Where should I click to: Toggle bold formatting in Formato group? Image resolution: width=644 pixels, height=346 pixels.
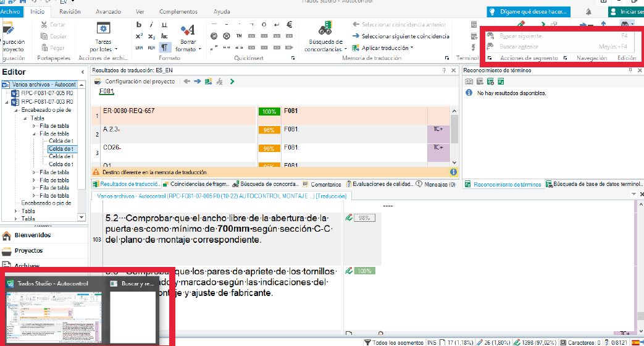[139, 25]
